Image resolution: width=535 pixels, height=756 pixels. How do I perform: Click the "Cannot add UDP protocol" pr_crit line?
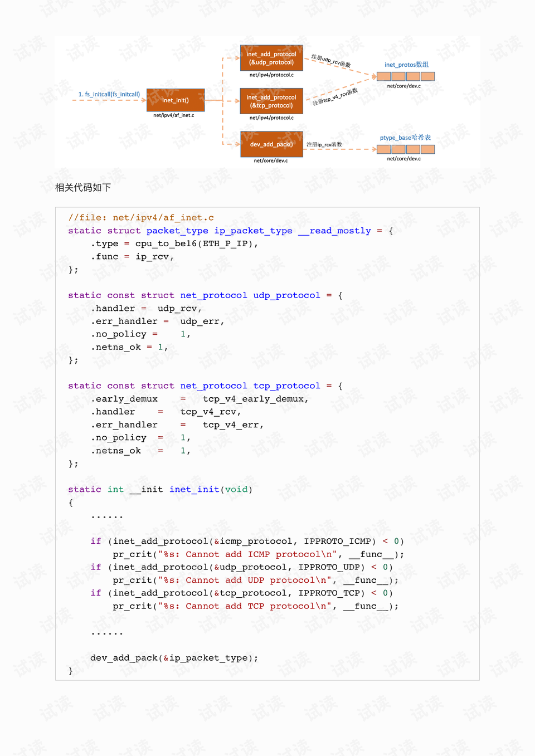[x=256, y=580]
